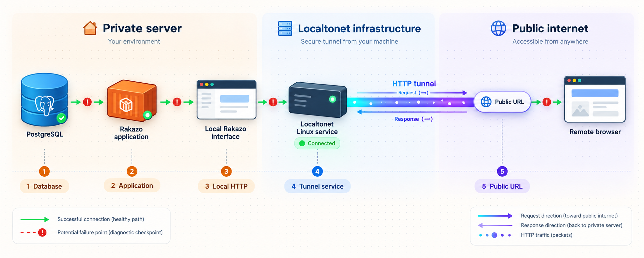This screenshot has width=644, height=258.
Task: Select the 5 Public URL label pill
Action: point(502,186)
